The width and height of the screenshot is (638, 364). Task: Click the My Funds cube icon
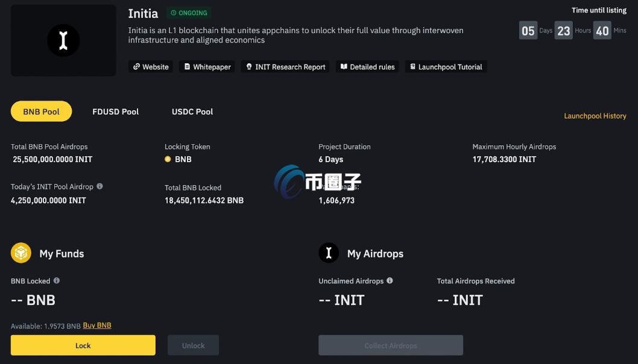click(21, 253)
